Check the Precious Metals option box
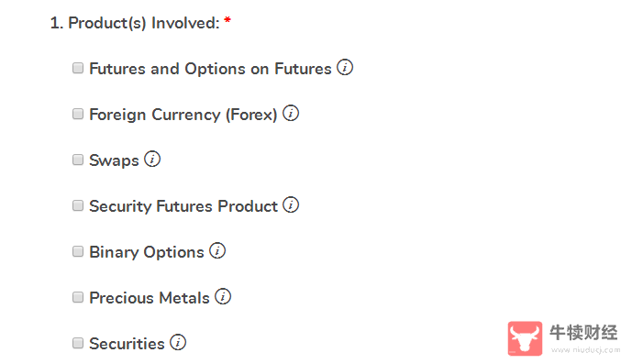This screenshot has height=364, width=632. point(78,297)
